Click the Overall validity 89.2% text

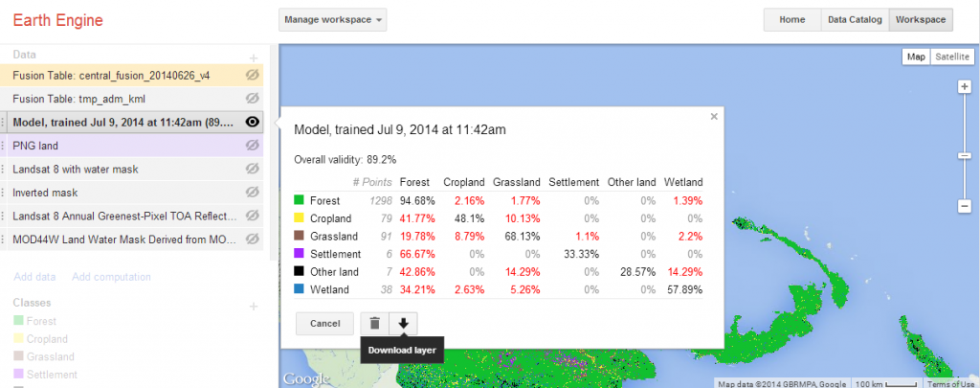(x=345, y=160)
